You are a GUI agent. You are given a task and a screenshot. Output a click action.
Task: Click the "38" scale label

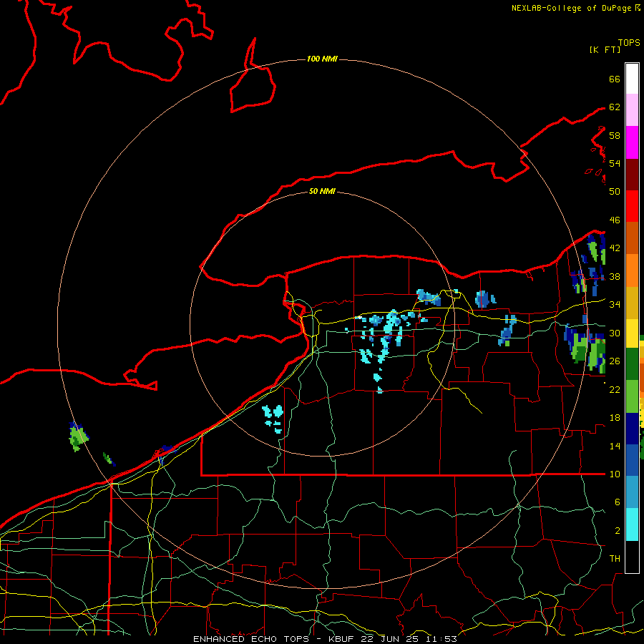[615, 277]
